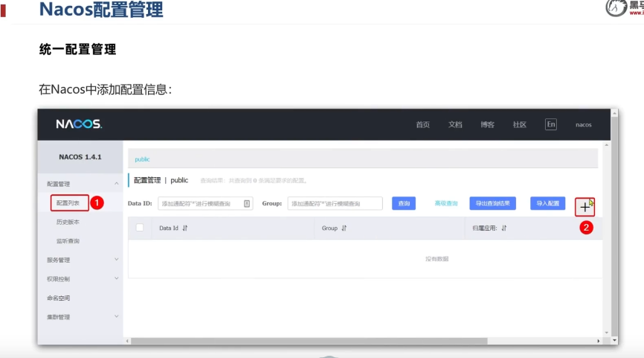Open 配置列表 in the sidebar
644x358 pixels.
(68, 203)
